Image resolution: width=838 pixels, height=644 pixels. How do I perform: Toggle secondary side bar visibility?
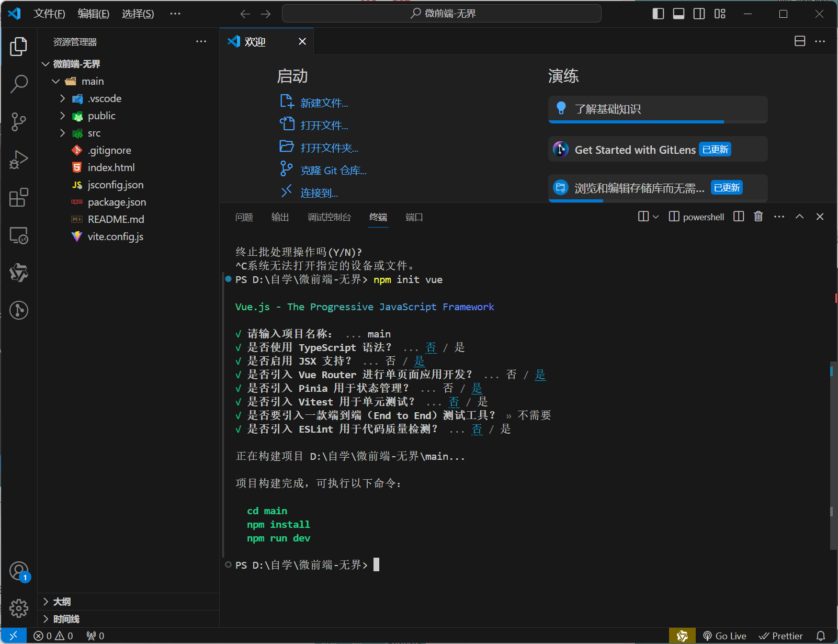[x=699, y=14]
